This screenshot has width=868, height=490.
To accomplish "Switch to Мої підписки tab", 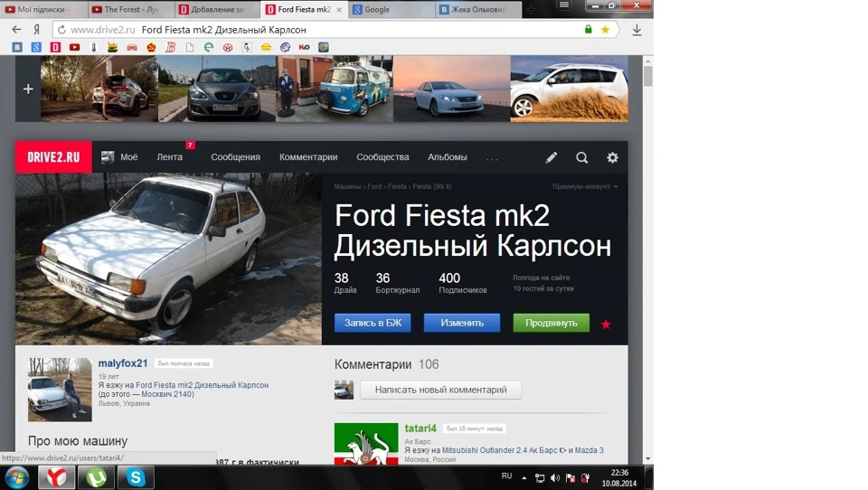I will click(43, 9).
